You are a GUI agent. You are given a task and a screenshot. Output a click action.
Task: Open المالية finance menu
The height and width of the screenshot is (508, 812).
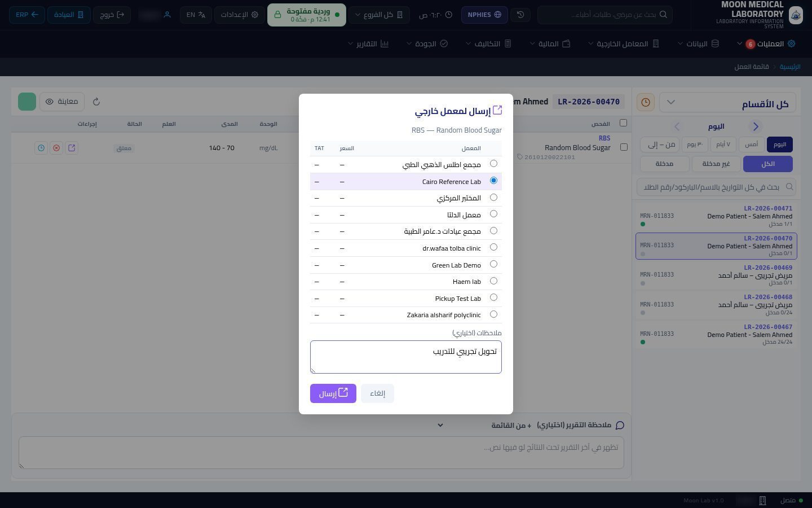(550, 43)
